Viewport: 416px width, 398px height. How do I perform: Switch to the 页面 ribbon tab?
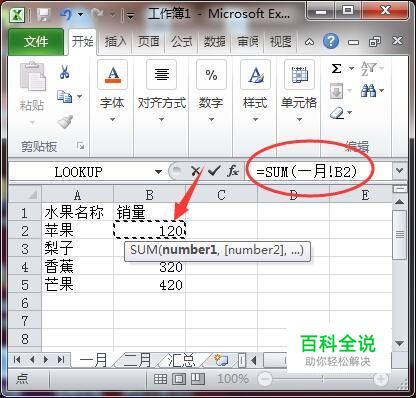tap(148, 42)
